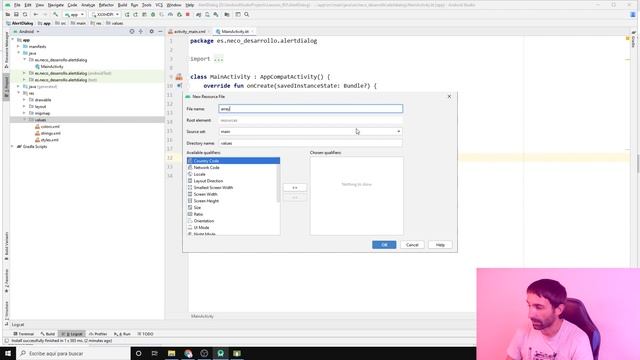Expand the drawable folder
Image resolution: width=640 pixels, height=360 pixels.
click(x=24, y=100)
